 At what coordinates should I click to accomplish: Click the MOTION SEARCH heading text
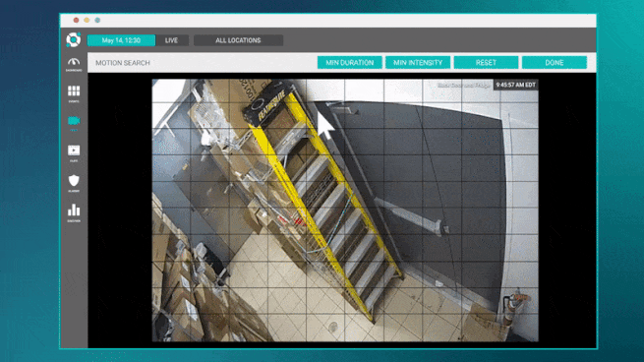tap(123, 63)
